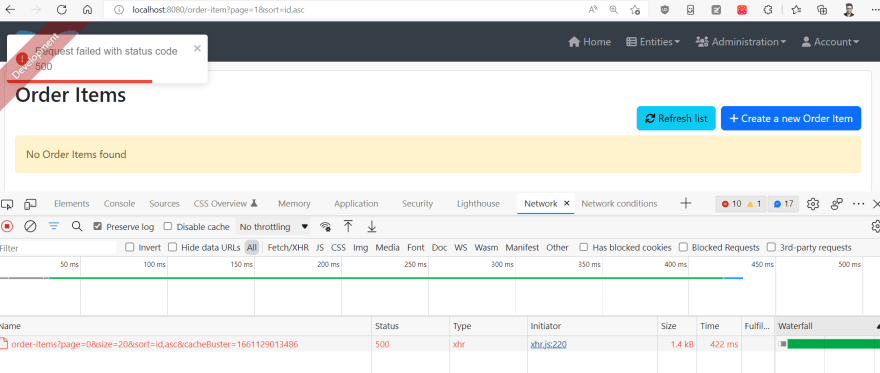Reload the page with the Refresh icon
Viewport: 880px width, 373px height.
(62, 10)
